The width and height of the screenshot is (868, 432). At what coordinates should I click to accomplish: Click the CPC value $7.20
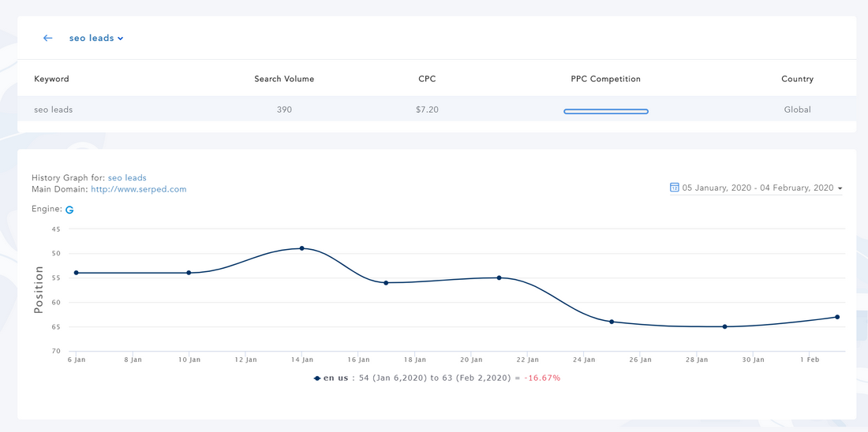428,110
